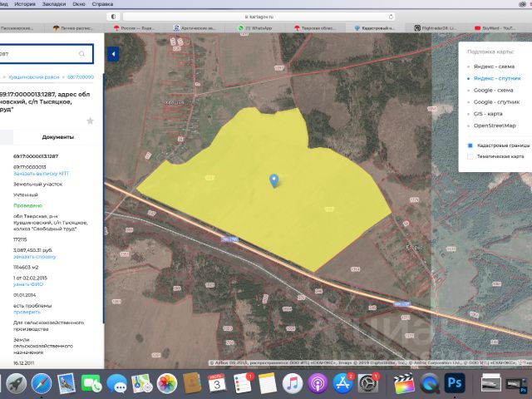Enable the Кадастровые границы checkbox
Screen dimensions: 532x399
point(470,145)
